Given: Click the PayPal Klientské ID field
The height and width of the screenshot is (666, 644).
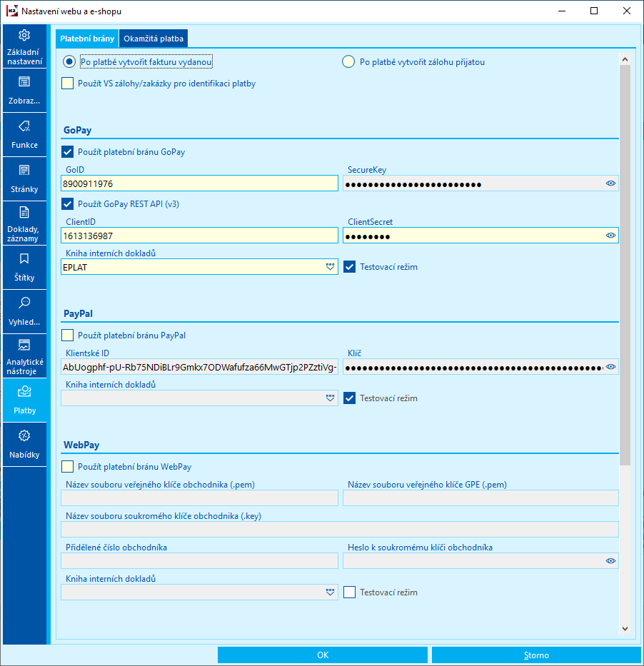Looking at the screenshot, I should [x=199, y=367].
